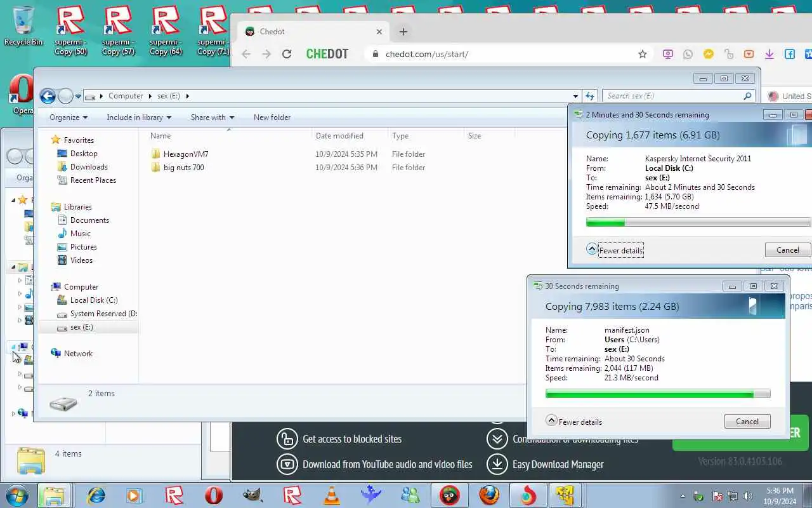Click the Explorer Forward arrow button

(x=66, y=96)
